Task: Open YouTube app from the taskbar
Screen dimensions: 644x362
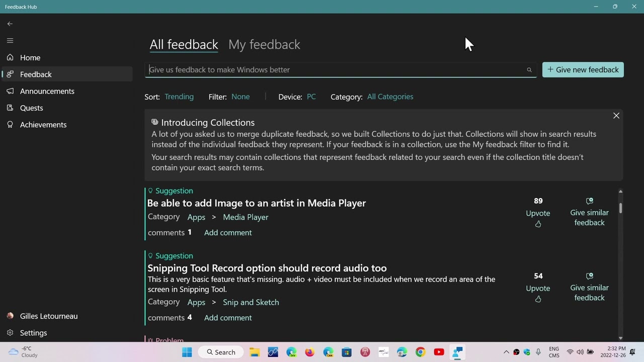Action: coord(439,352)
